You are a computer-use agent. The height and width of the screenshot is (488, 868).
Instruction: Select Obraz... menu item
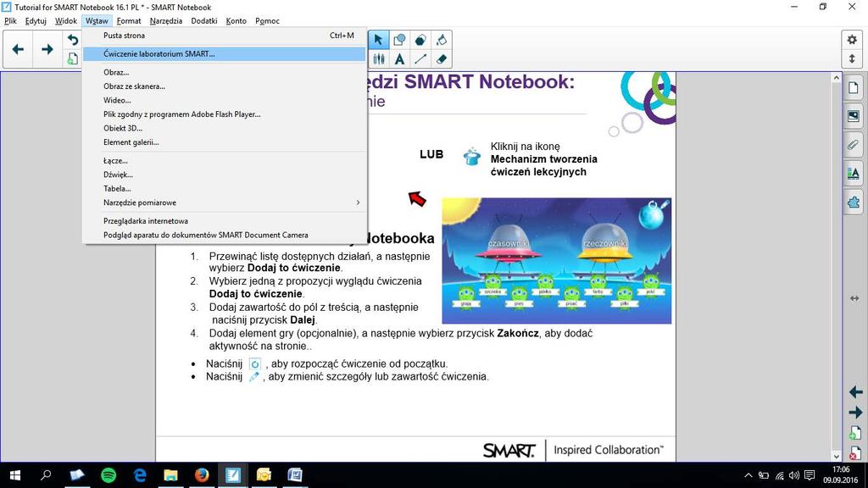pos(224,73)
